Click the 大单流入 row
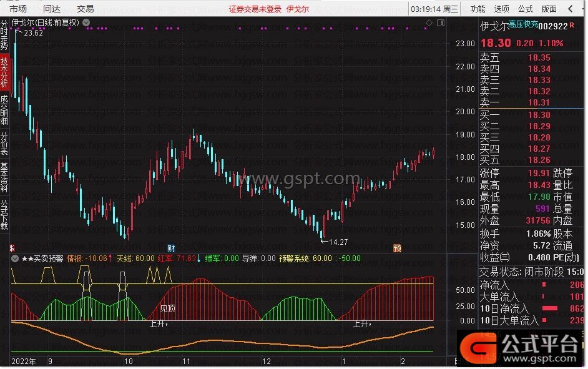588x369 pixels. coord(532,297)
